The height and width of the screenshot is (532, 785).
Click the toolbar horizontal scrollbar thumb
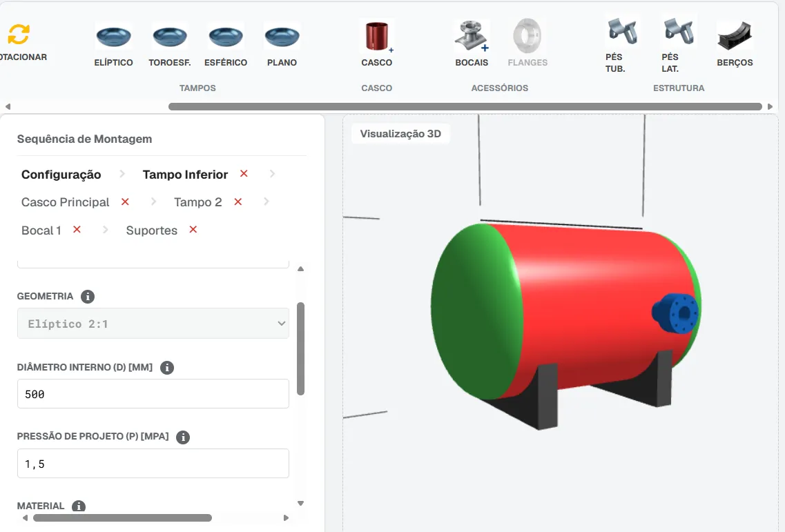[x=465, y=106]
